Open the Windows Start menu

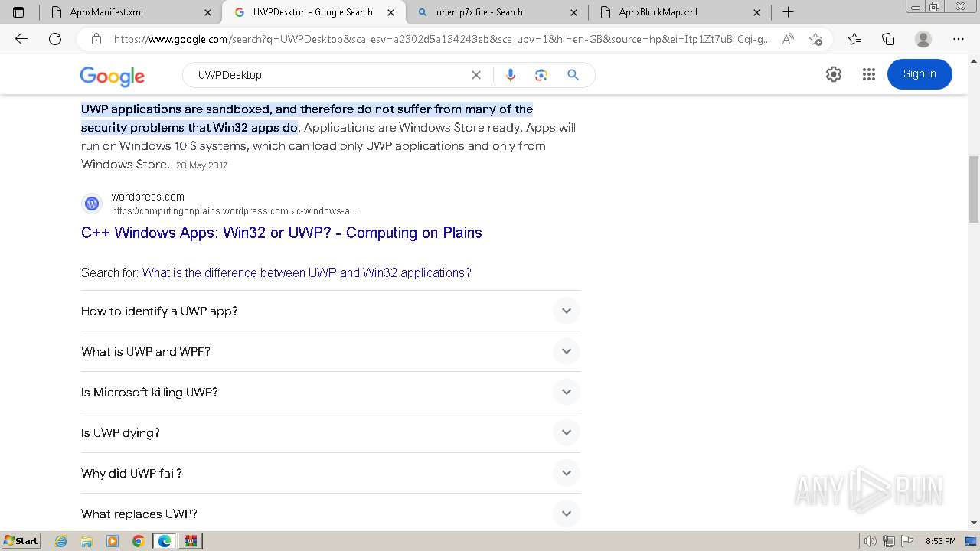click(21, 541)
